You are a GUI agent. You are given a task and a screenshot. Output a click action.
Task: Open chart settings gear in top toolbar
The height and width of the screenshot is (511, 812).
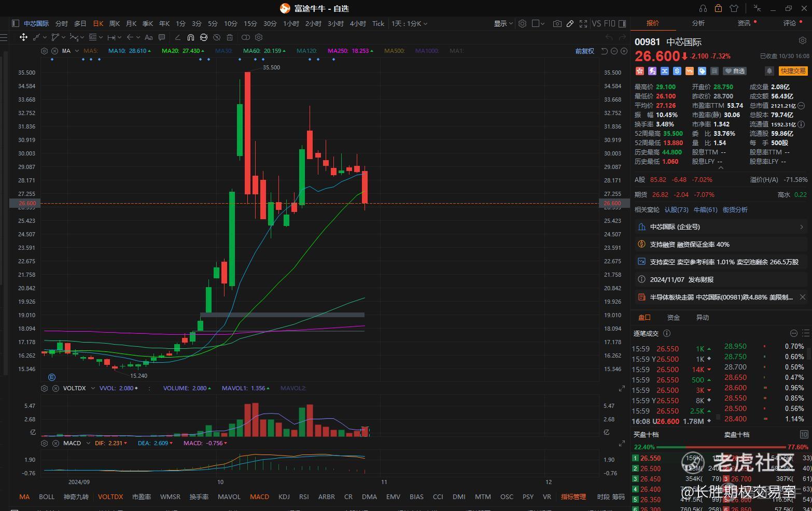pos(522,23)
